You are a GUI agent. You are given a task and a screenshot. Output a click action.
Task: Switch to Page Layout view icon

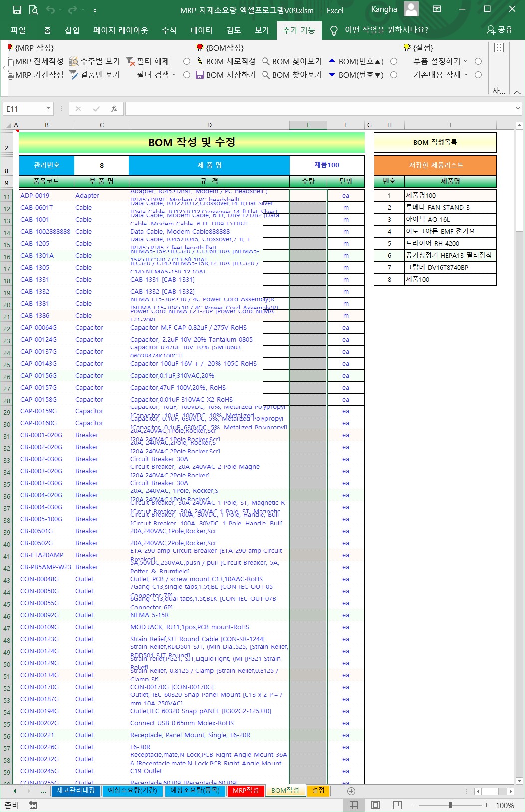click(x=376, y=805)
